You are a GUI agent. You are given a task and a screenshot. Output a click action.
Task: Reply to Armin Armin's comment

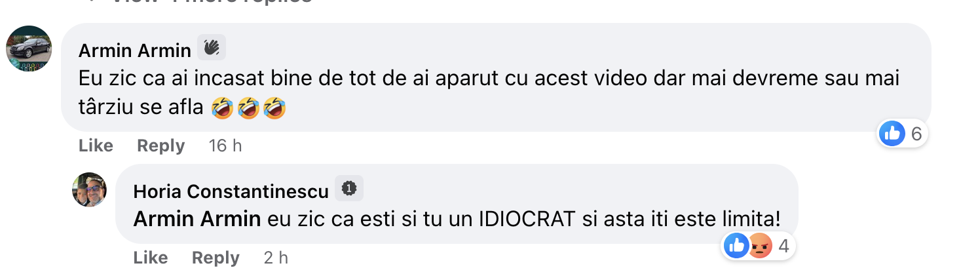[x=160, y=146]
